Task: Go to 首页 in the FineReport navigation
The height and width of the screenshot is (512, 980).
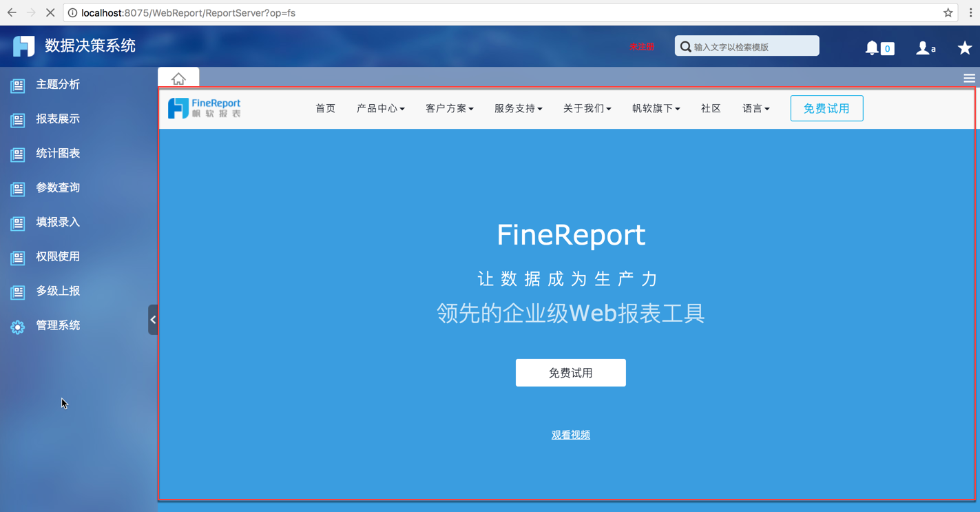Action: click(x=325, y=108)
